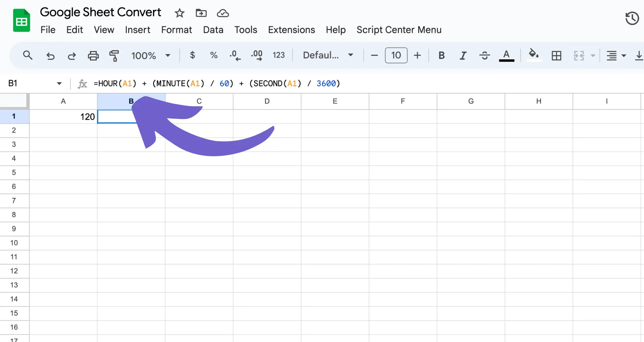Select column E header
The height and width of the screenshot is (342, 644).
(335, 101)
